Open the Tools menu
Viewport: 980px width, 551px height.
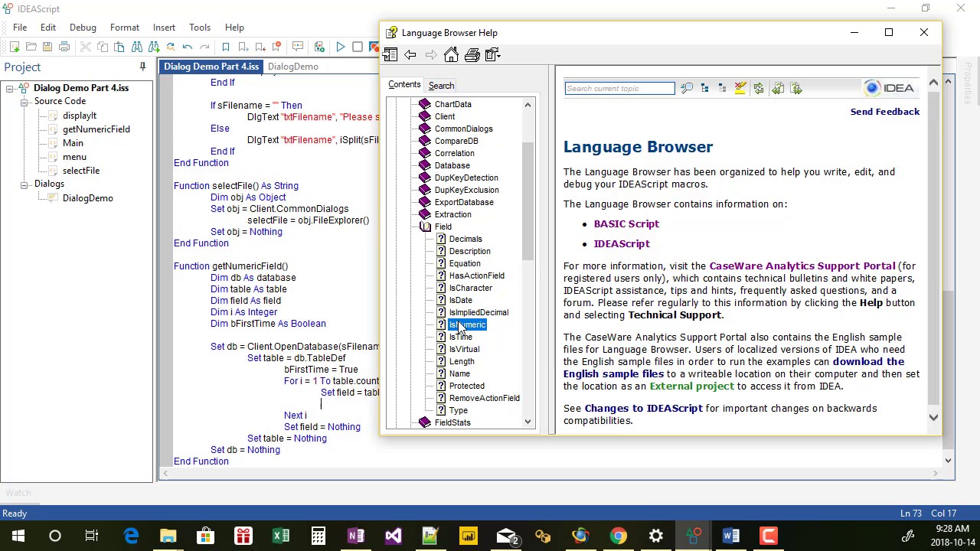[200, 28]
